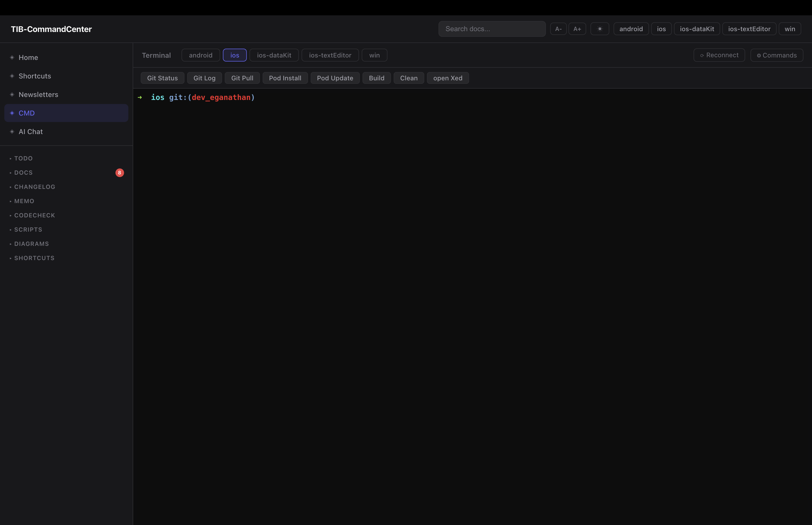Open Shortcuts in the sidebar

[x=35, y=76]
